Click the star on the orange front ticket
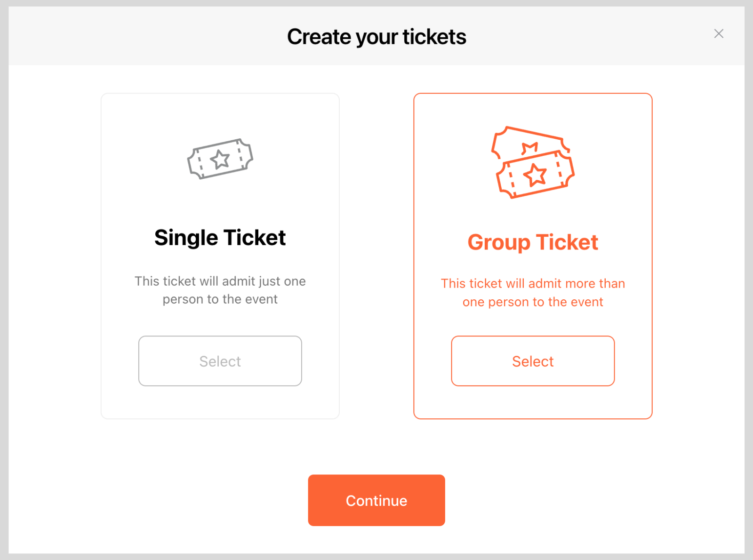The image size is (753, 560). [x=536, y=176]
